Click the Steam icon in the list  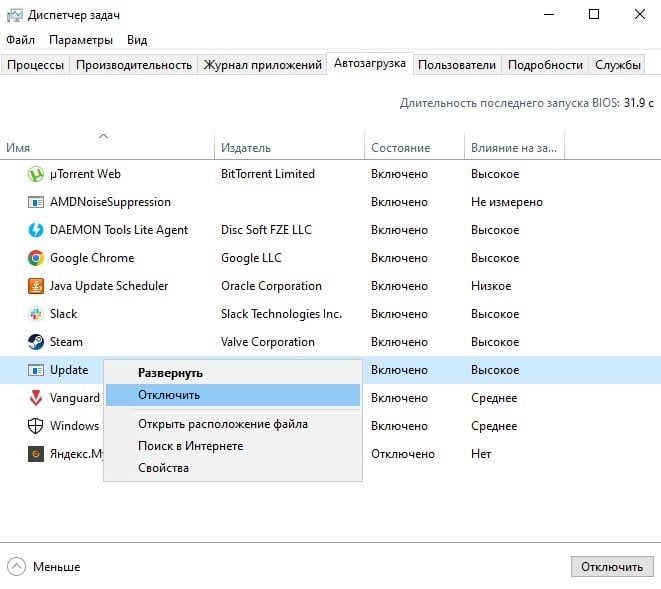point(36,342)
